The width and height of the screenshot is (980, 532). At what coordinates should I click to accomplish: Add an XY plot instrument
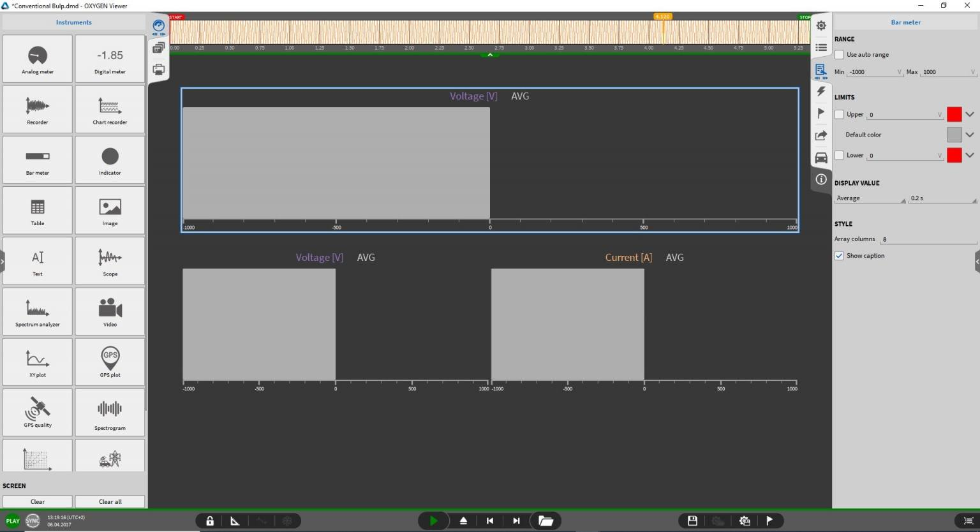point(38,362)
